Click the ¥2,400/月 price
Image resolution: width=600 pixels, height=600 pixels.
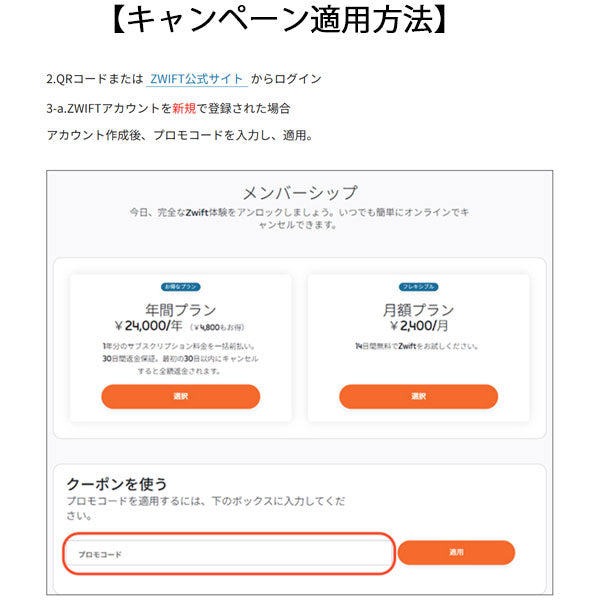pos(418,325)
